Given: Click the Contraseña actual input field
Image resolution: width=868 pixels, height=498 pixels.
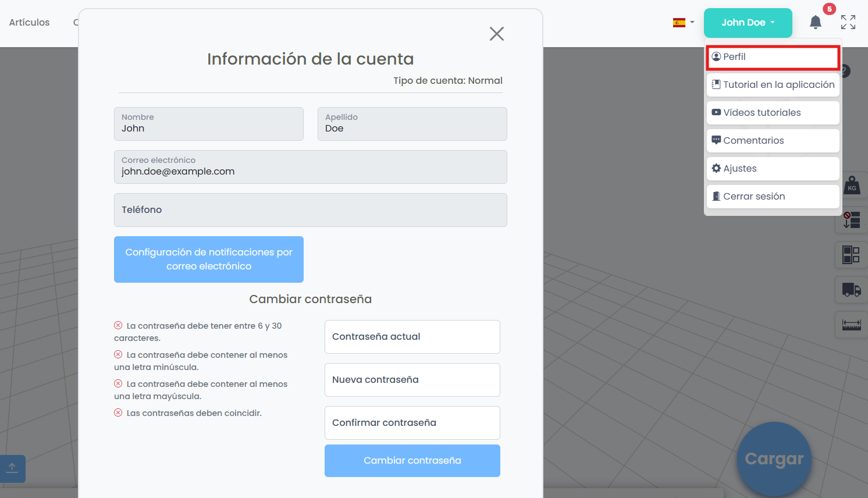Looking at the screenshot, I should (412, 337).
